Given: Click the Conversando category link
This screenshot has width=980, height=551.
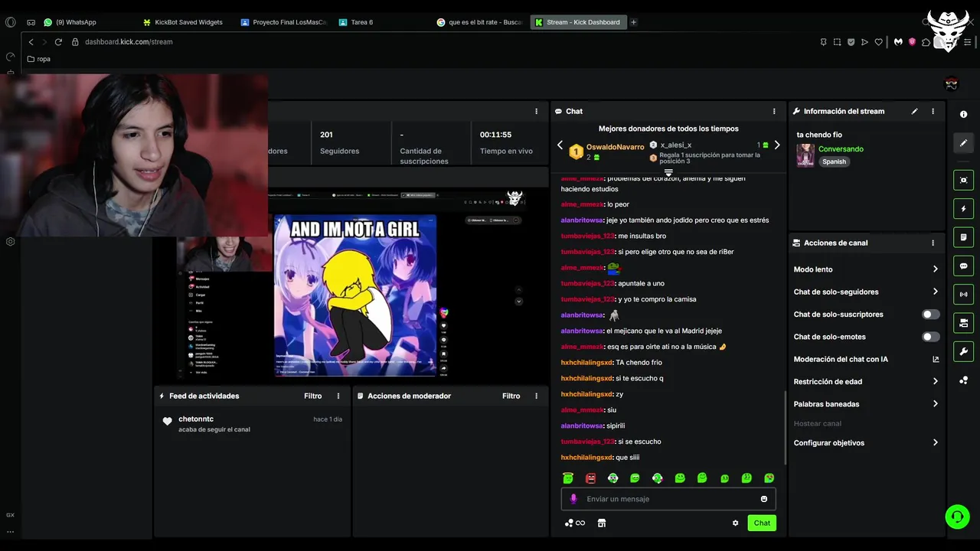Looking at the screenshot, I should coord(841,149).
